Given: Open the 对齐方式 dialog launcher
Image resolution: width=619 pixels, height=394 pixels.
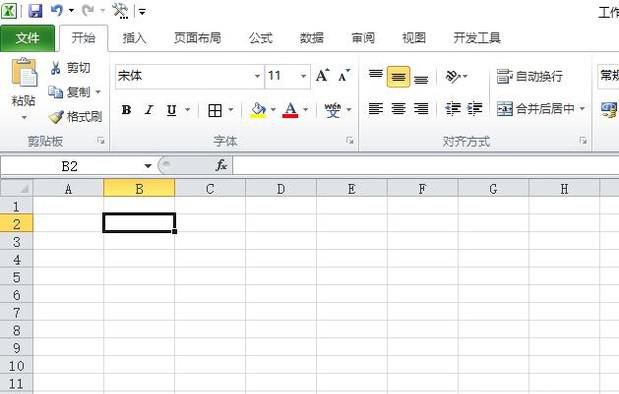Looking at the screenshot, I should coord(583,141).
